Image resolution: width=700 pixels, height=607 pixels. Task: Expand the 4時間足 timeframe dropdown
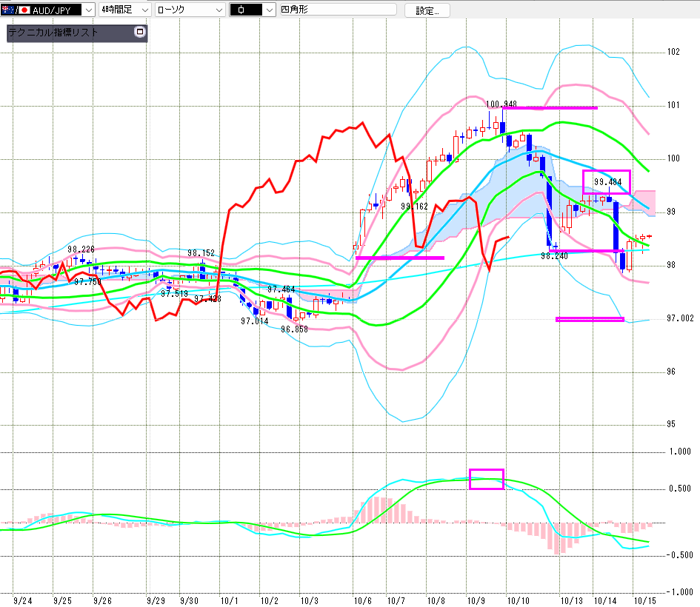tap(143, 10)
